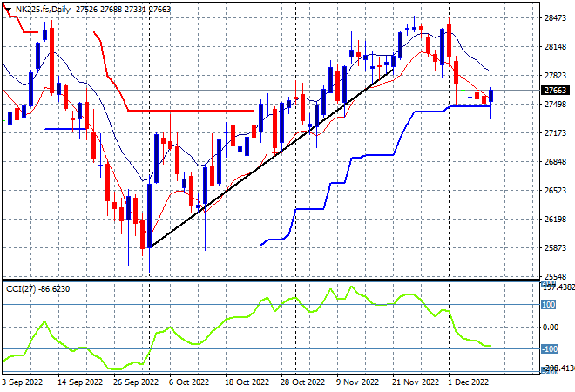Click the NK225.fs,Daily chart title

coord(43,10)
